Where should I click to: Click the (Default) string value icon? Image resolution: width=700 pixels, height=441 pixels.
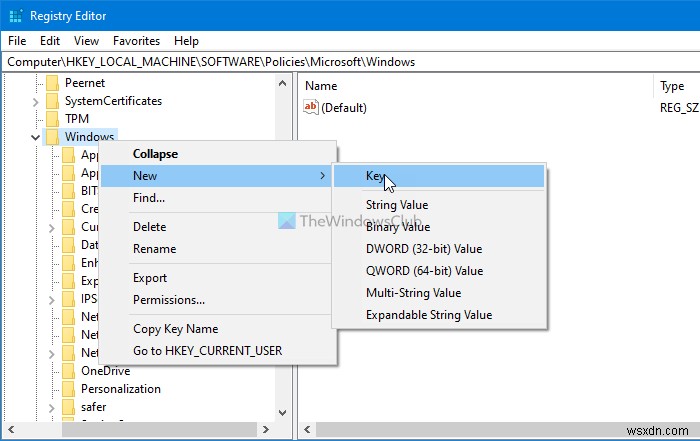coord(311,108)
